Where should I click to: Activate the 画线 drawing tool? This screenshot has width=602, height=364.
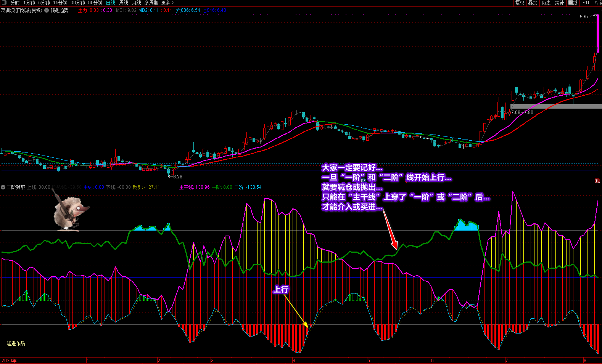(573, 3)
